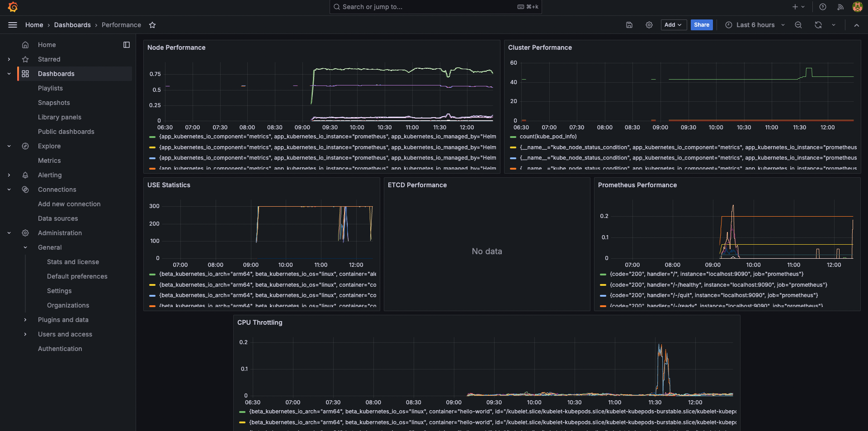The image size is (868, 431).
Task: Open Snapshots in sidebar
Action: (x=54, y=103)
